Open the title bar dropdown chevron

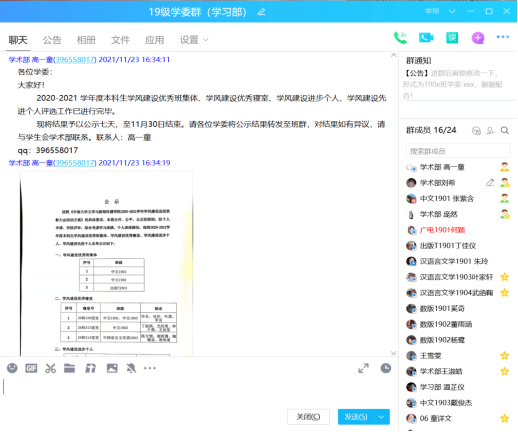click(x=452, y=11)
